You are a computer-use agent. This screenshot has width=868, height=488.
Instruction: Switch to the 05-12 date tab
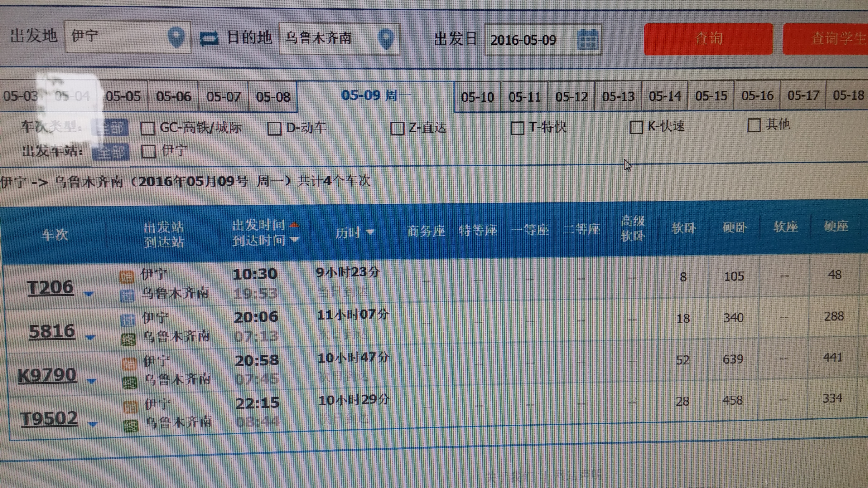[572, 97]
